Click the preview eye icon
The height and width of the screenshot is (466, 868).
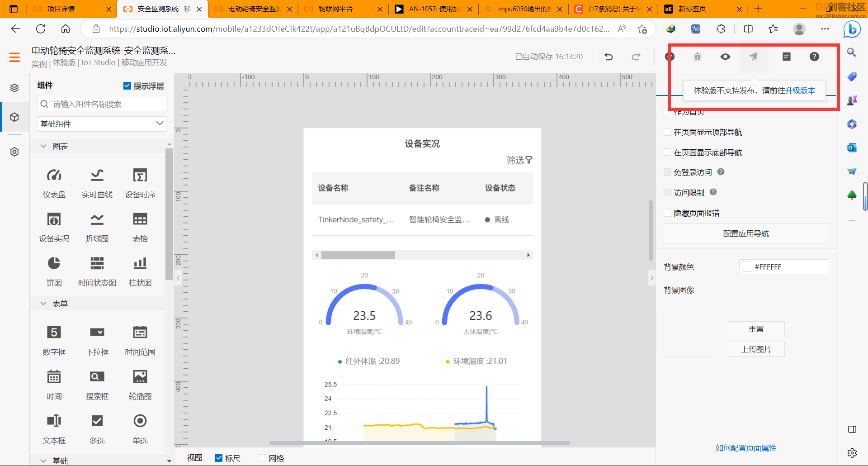pyautogui.click(x=725, y=57)
